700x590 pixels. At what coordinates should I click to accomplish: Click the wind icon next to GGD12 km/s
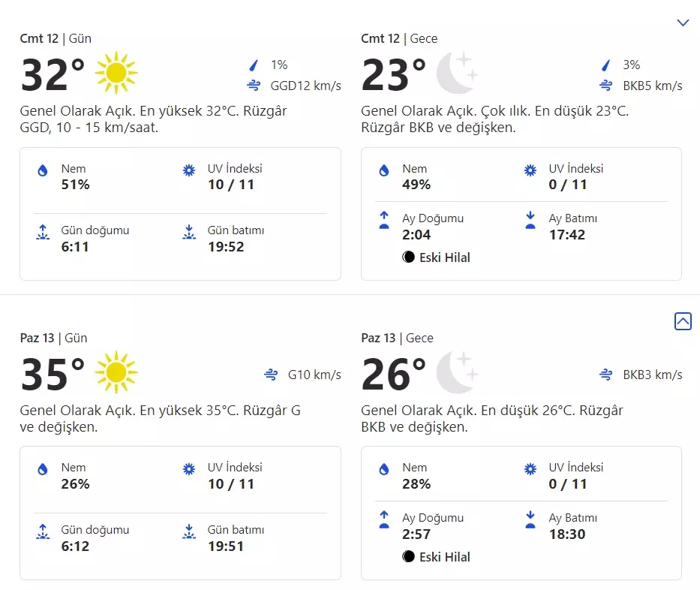(254, 86)
